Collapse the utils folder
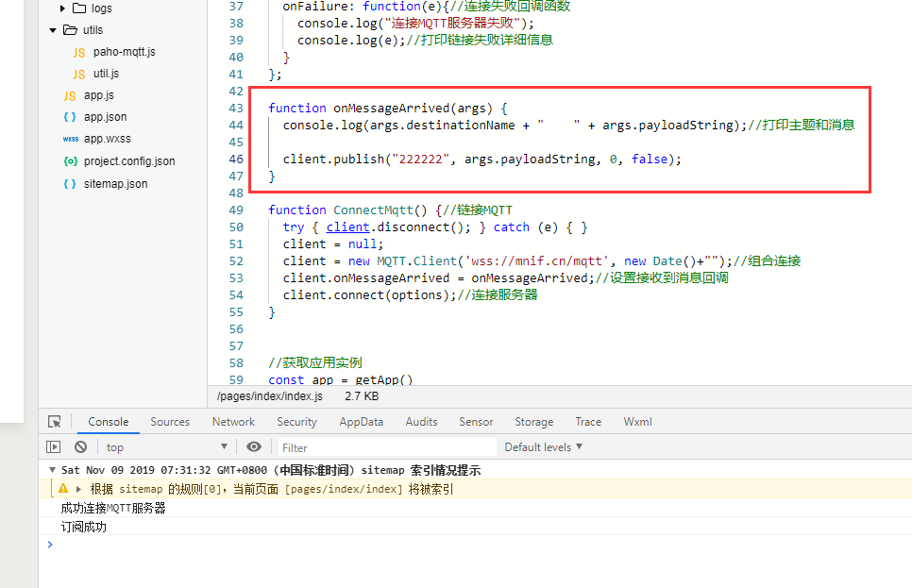 [53, 30]
